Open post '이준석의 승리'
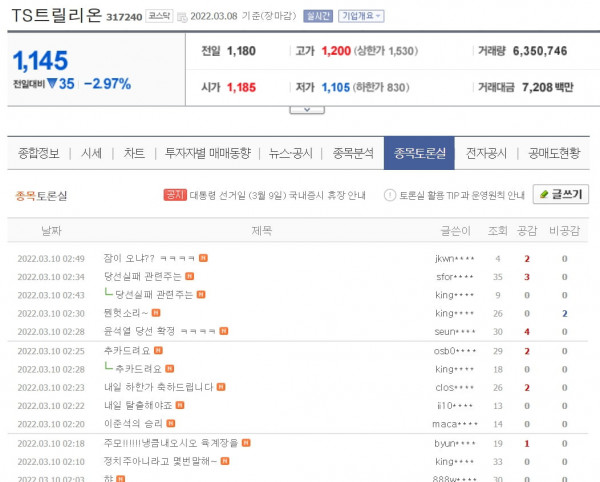This screenshot has height=482, width=600. pyautogui.click(x=133, y=424)
